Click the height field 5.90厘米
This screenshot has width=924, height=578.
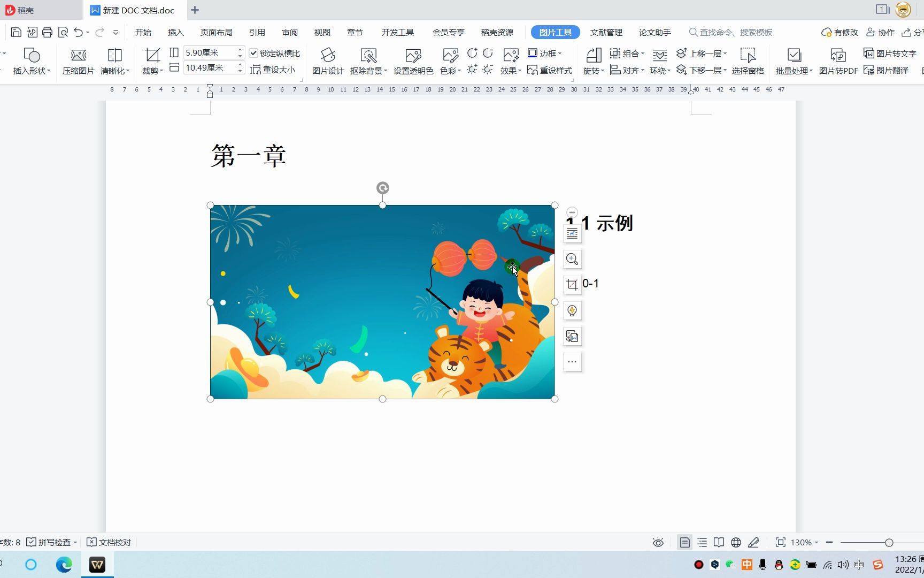point(210,52)
